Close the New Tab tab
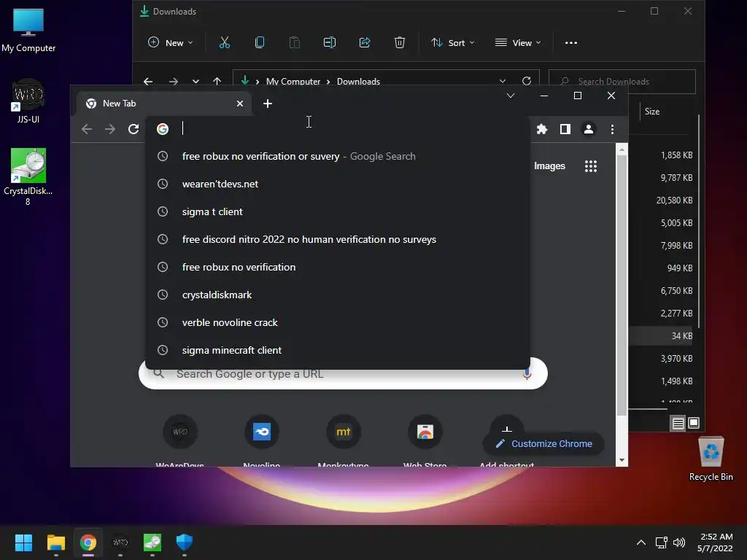Viewport: 747px width, 560px height. [x=240, y=104]
